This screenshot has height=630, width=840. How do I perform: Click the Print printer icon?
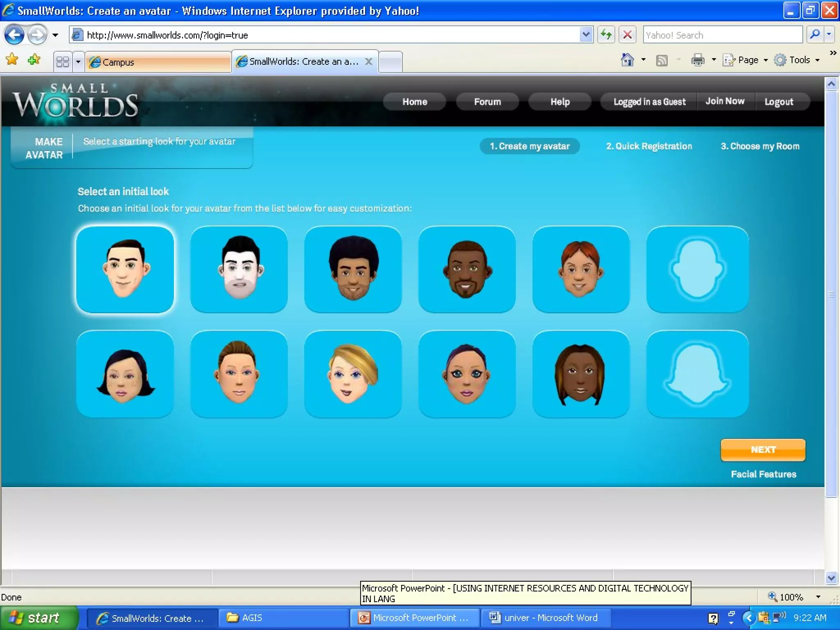(x=698, y=60)
